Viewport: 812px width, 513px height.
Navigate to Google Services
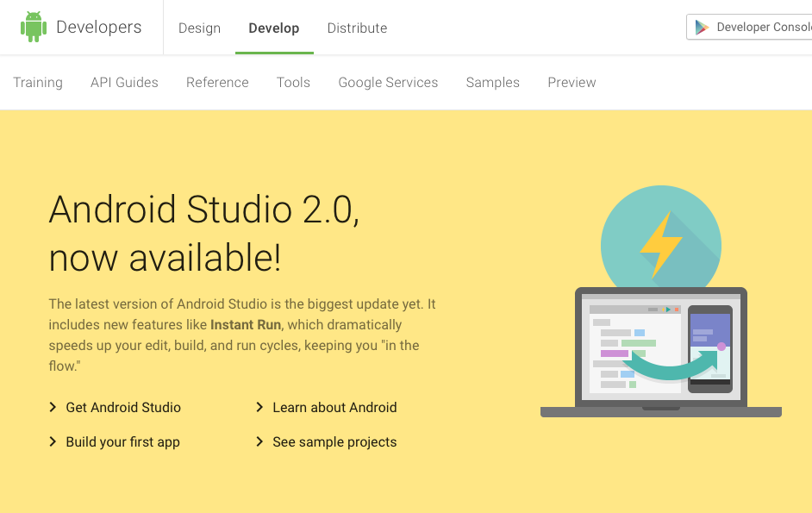click(x=388, y=83)
